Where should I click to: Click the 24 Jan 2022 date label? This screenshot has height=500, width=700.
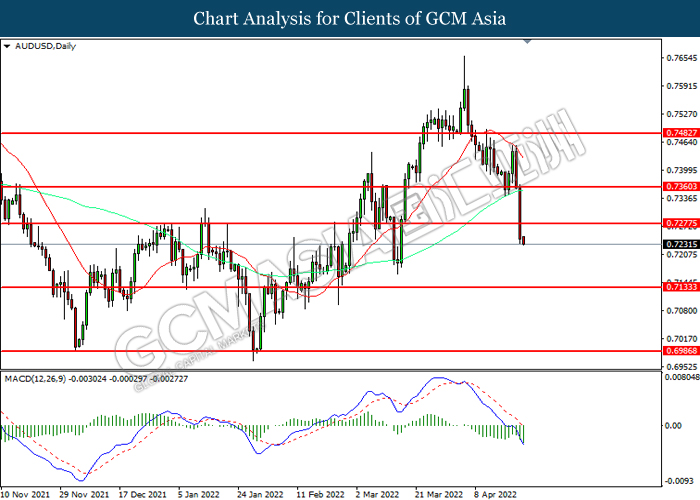pos(260,495)
